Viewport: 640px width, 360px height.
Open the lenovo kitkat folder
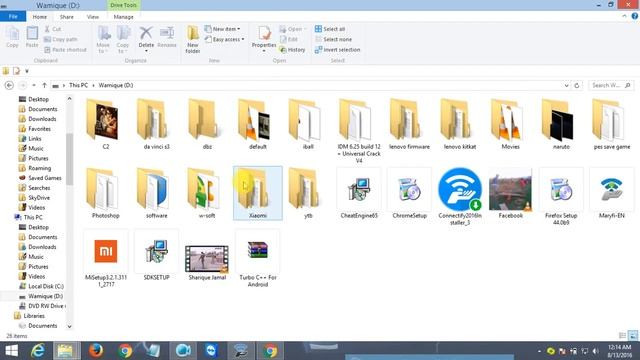(x=460, y=124)
